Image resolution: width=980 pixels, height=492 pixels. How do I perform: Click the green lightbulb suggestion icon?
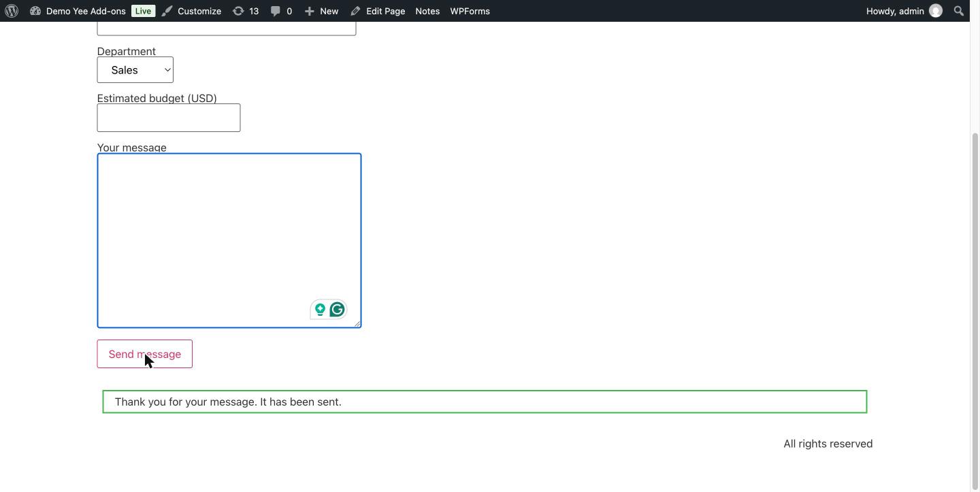point(320,310)
